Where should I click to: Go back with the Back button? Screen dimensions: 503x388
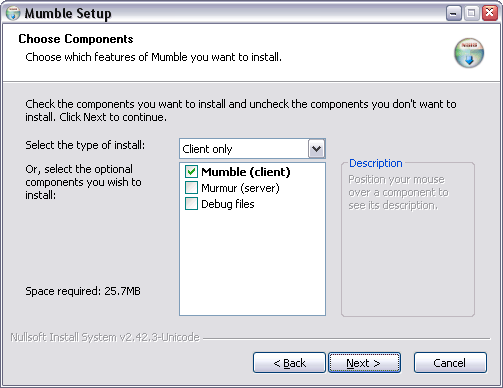point(289,363)
